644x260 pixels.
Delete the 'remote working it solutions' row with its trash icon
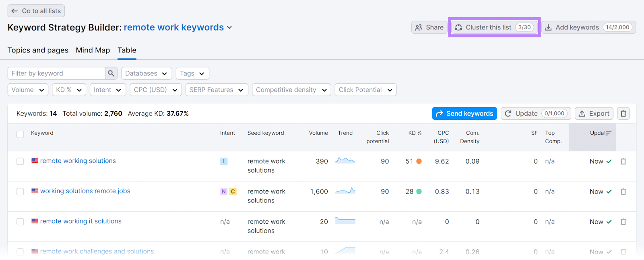click(623, 222)
